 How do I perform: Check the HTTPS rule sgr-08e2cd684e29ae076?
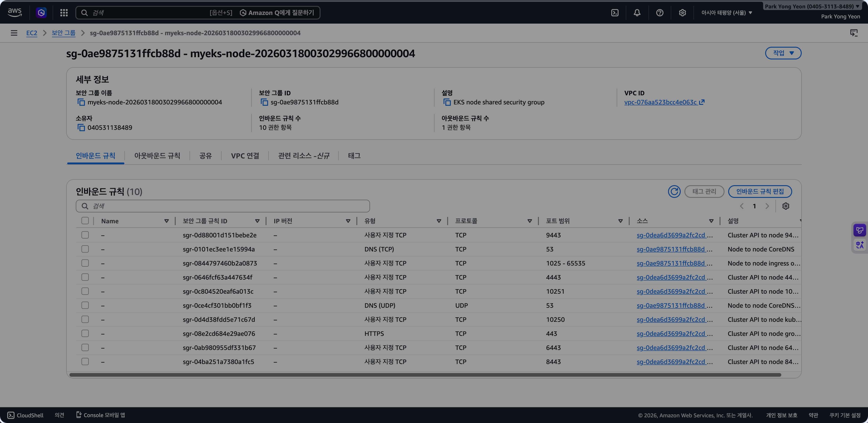85,333
